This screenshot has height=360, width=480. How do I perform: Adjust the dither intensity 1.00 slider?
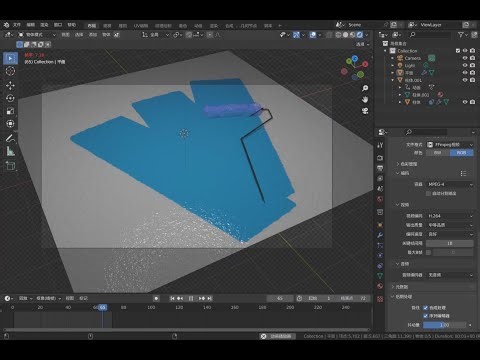click(x=445, y=325)
